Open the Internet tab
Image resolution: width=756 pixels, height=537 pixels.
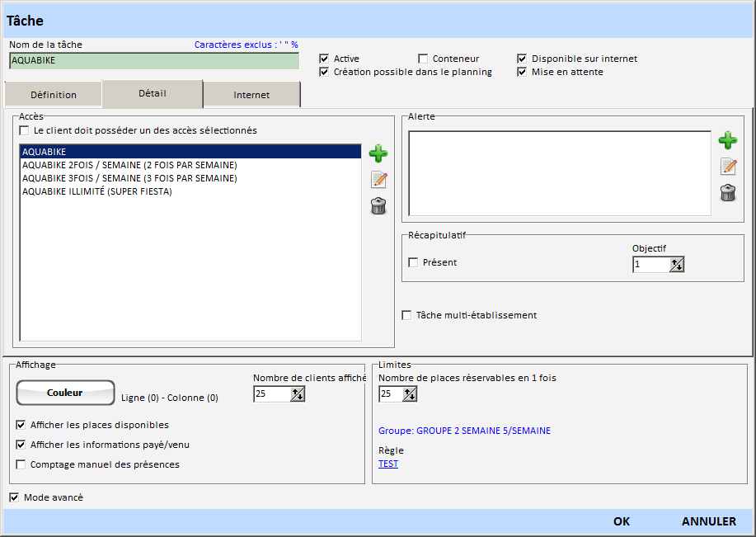(251, 95)
